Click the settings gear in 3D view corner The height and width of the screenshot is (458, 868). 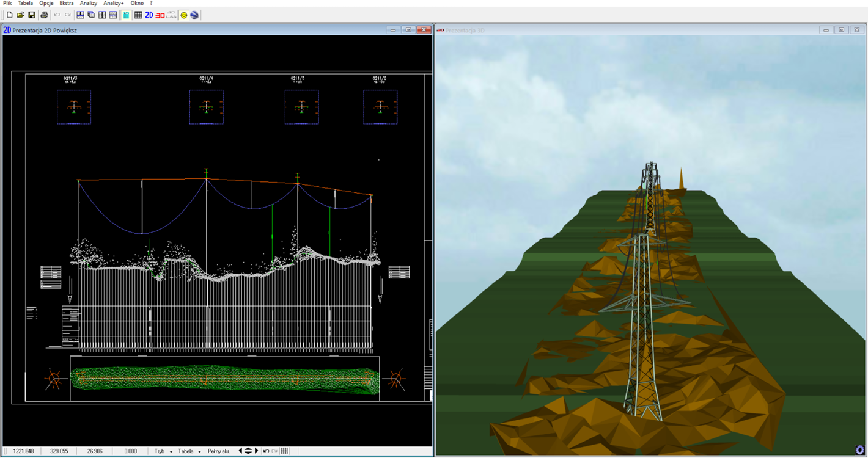click(x=860, y=450)
